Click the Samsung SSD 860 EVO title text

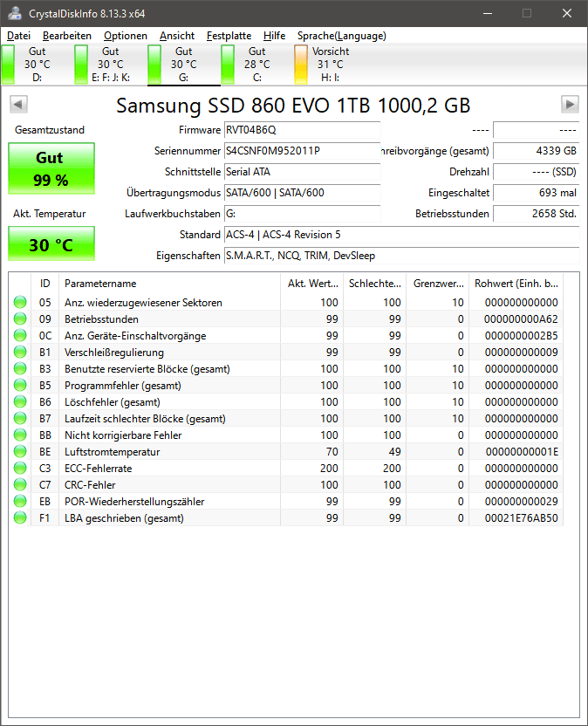tap(293, 106)
